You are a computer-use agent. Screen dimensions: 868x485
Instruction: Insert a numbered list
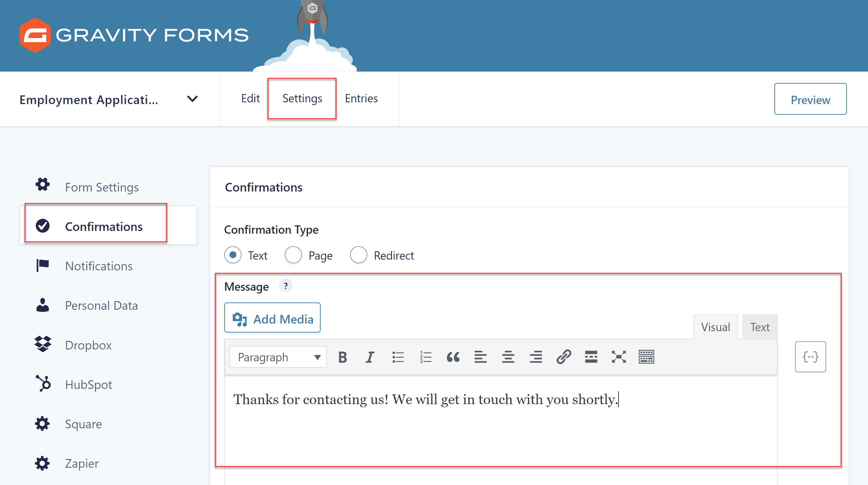tap(425, 357)
